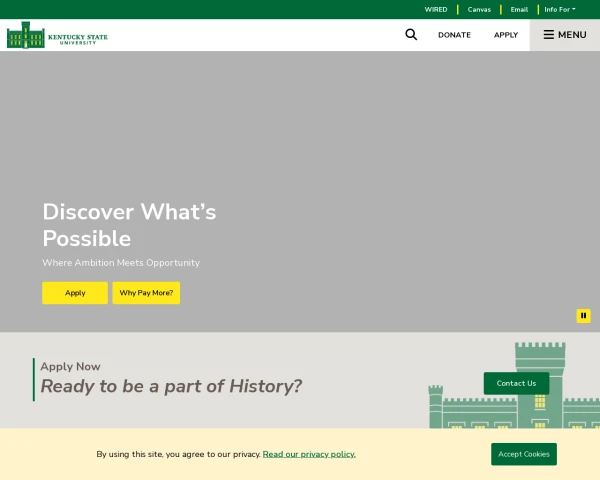
Task: Click the Where Ambition Meets Opportunity tagline
Action: coord(121,263)
